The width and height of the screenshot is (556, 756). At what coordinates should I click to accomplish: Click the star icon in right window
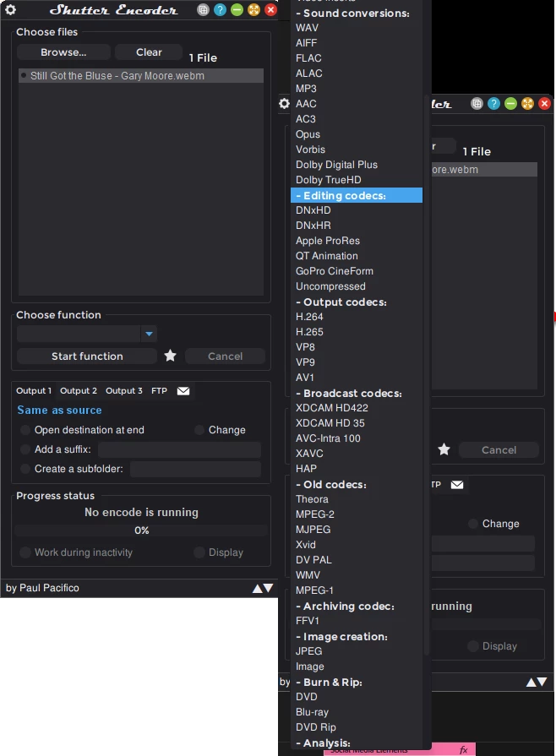coord(444,450)
